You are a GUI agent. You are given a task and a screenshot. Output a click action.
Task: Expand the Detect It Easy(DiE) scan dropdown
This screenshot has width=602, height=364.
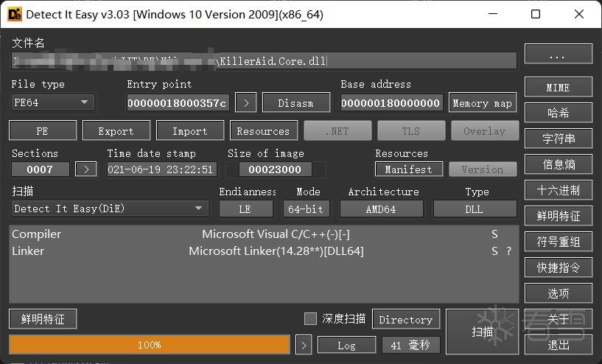pyautogui.click(x=111, y=209)
